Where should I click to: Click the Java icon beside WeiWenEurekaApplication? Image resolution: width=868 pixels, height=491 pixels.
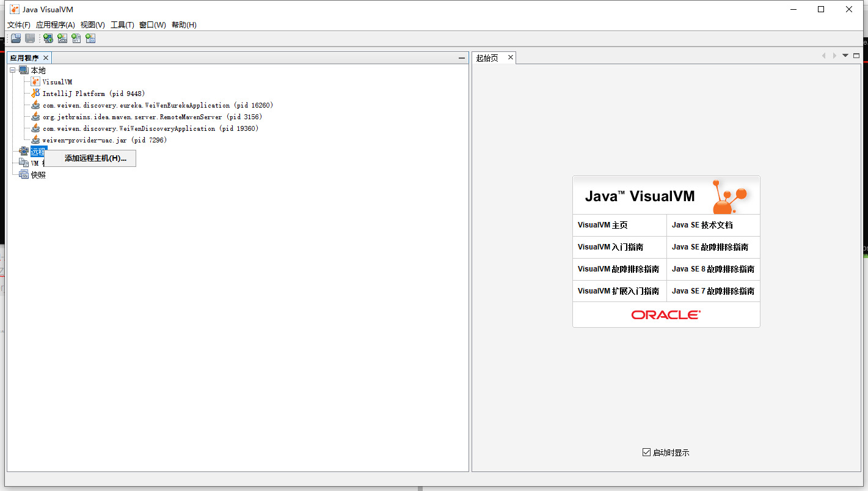35,105
